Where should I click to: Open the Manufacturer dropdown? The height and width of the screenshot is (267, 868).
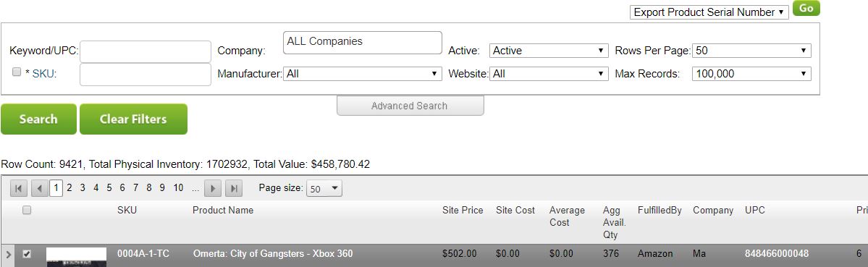[363, 74]
